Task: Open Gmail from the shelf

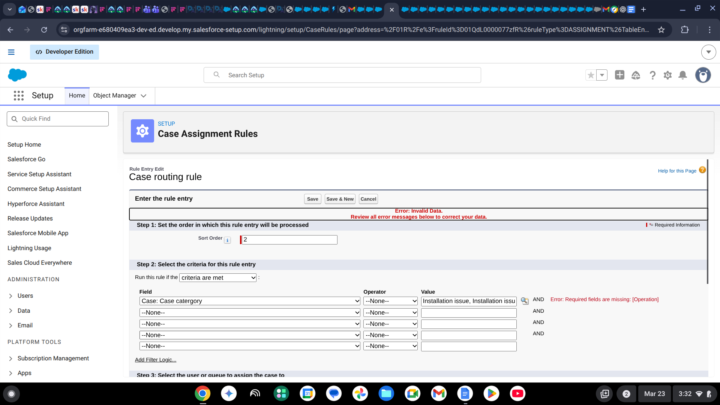Action: click(x=439, y=394)
